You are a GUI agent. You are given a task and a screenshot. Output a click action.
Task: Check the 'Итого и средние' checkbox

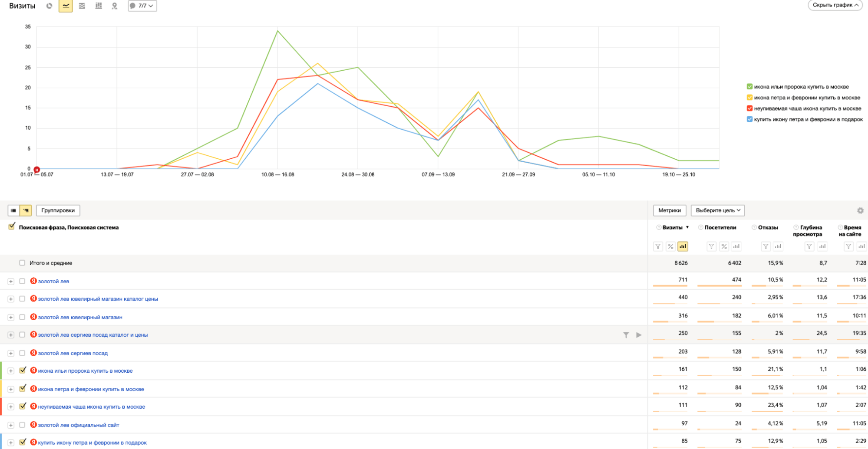point(22,263)
